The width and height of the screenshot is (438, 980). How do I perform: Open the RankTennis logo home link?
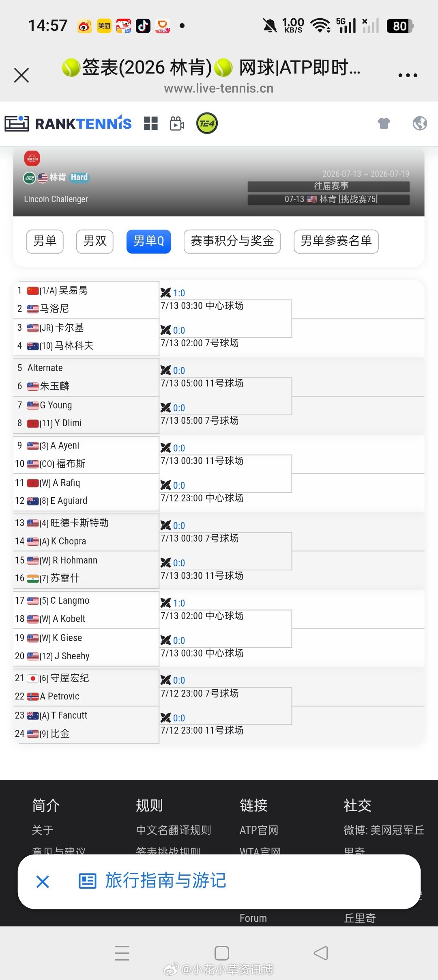click(68, 123)
